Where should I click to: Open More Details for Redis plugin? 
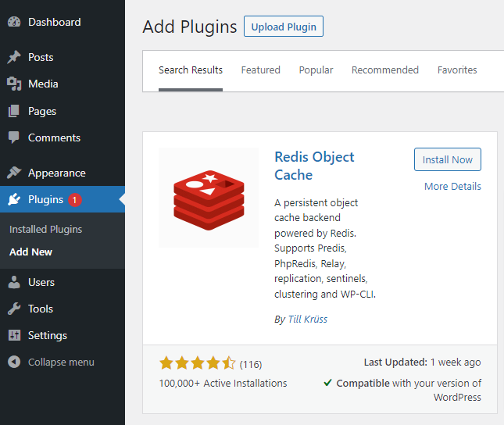[452, 186]
